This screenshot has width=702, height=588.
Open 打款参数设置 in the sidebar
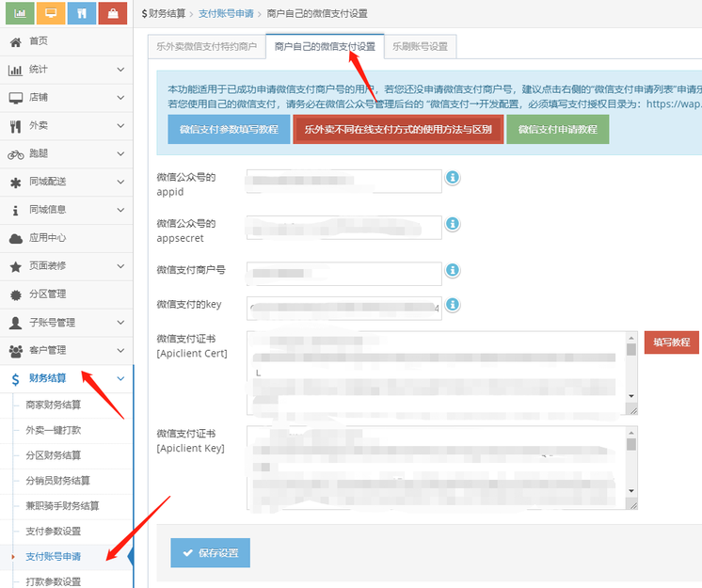click(x=53, y=581)
